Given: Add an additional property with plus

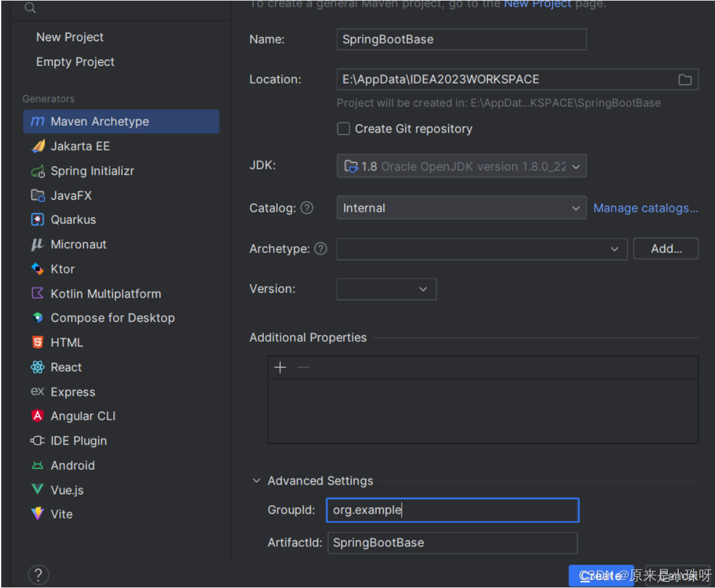Looking at the screenshot, I should coord(280,367).
